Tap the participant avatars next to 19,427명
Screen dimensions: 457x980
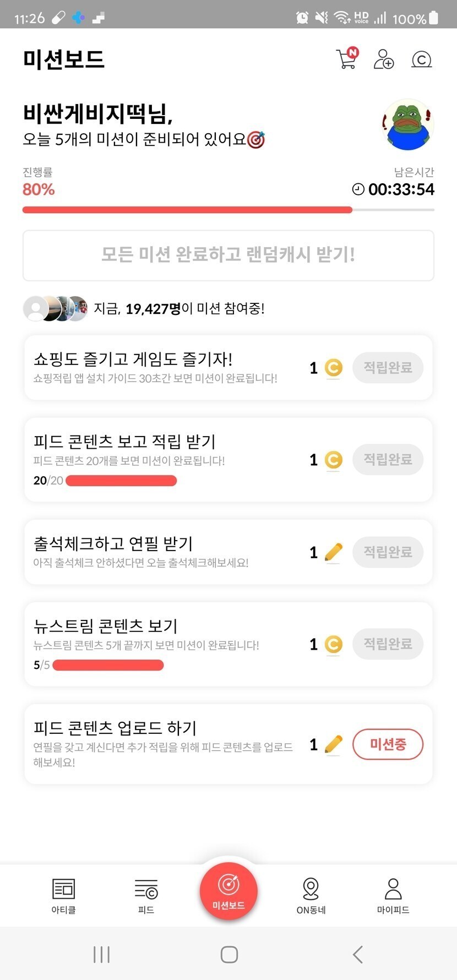tap(56, 308)
